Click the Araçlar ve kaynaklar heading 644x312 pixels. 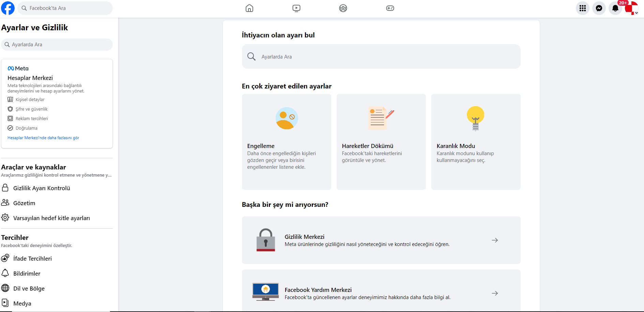(34, 167)
